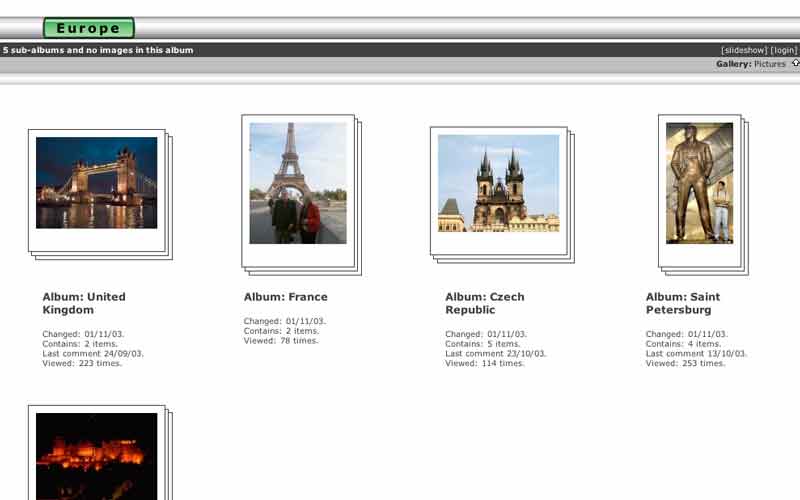The height and width of the screenshot is (500, 800).
Task: Click 'Last comment 23/10/03.' under Czech Republic
Action: click(495, 354)
